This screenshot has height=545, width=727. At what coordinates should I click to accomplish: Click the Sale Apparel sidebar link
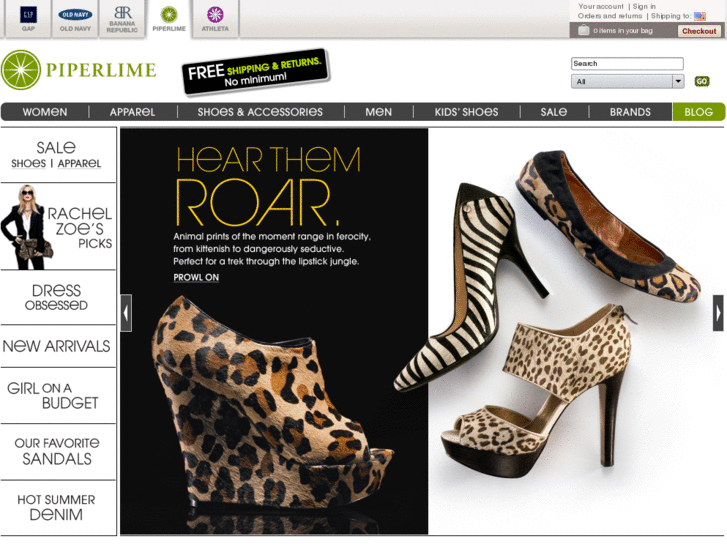(79, 163)
